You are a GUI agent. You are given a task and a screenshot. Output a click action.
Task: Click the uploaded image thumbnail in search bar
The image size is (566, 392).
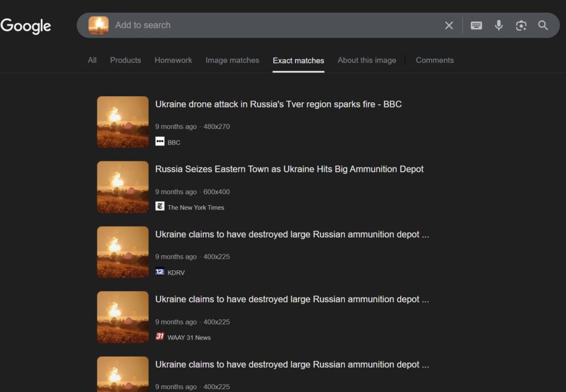click(98, 25)
